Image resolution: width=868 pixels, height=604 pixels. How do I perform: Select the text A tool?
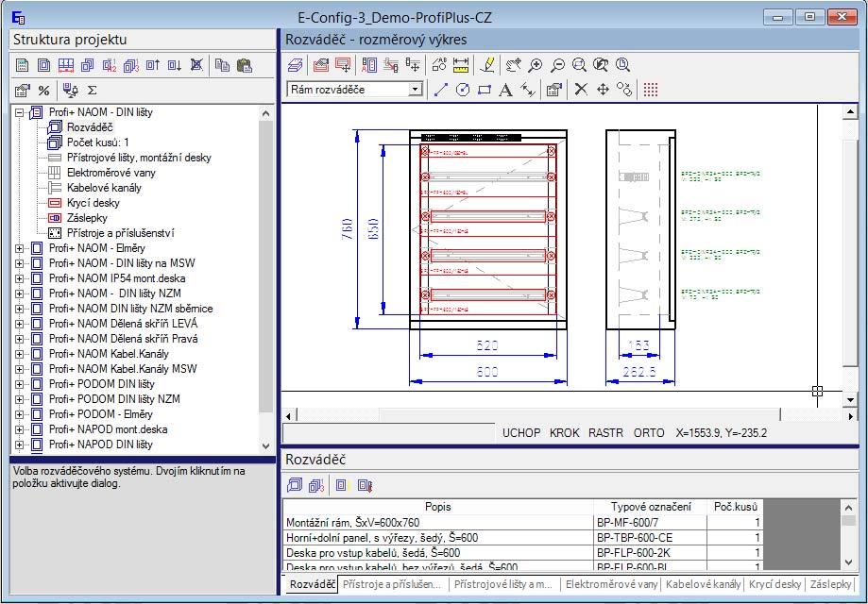(505, 90)
